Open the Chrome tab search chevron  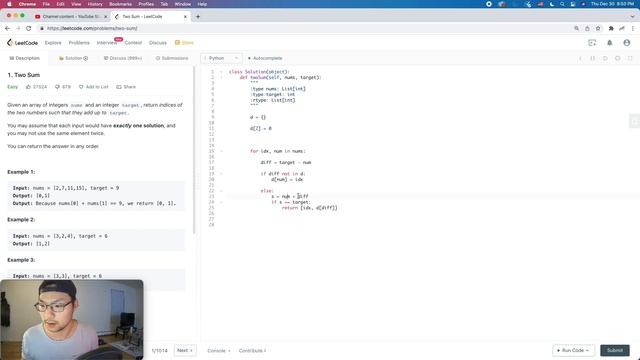632,17
